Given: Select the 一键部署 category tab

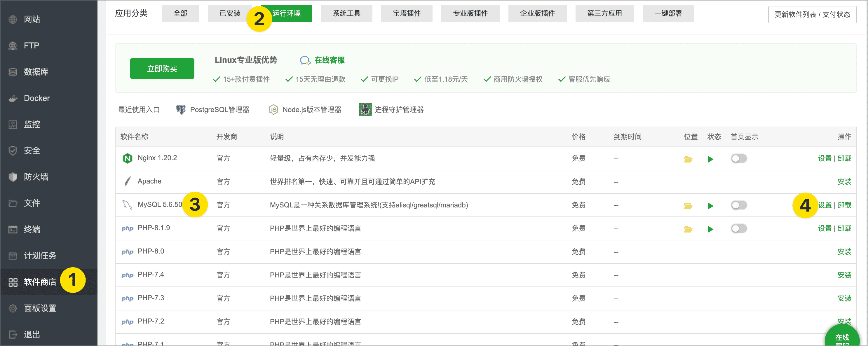Looking at the screenshot, I should coord(668,13).
